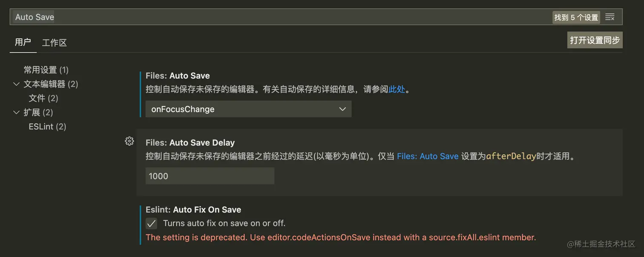
Task: Follow the blue Files: Auto Save link
Action: click(x=428, y=156)
